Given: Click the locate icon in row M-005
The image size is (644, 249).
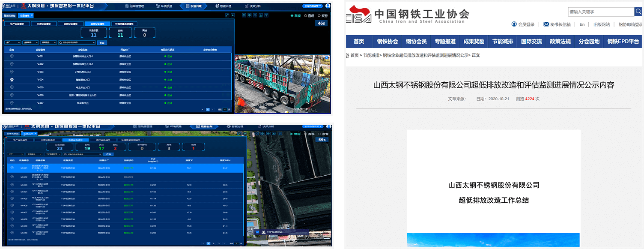Looking at the screenshot, I should pos(12,198).
